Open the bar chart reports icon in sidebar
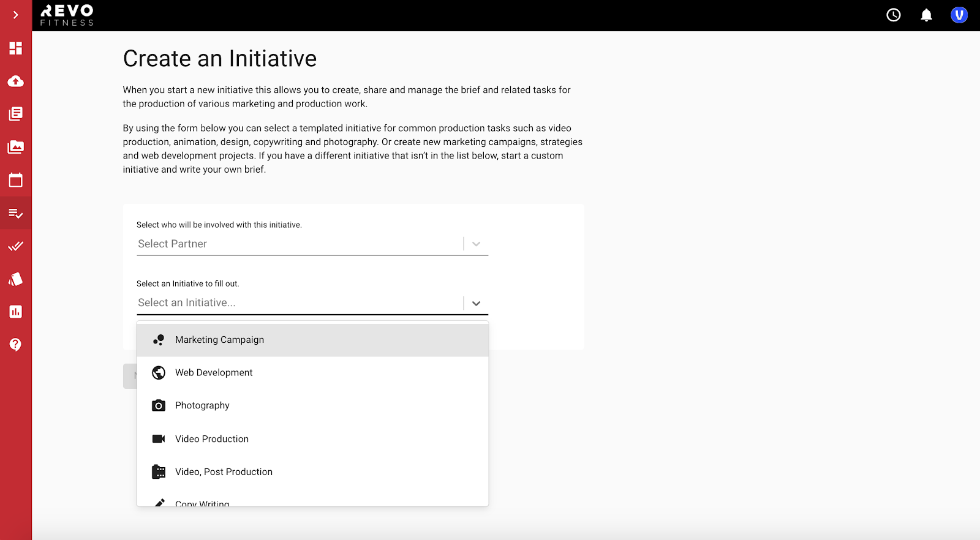This screenshot has height=540, width=980. (16, 312)
